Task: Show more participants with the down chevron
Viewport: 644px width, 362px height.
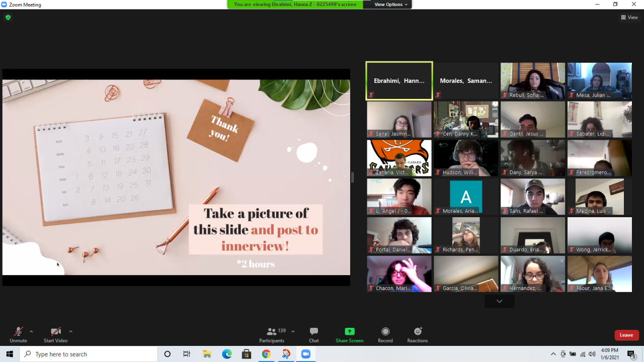Action: coord(499,301)
